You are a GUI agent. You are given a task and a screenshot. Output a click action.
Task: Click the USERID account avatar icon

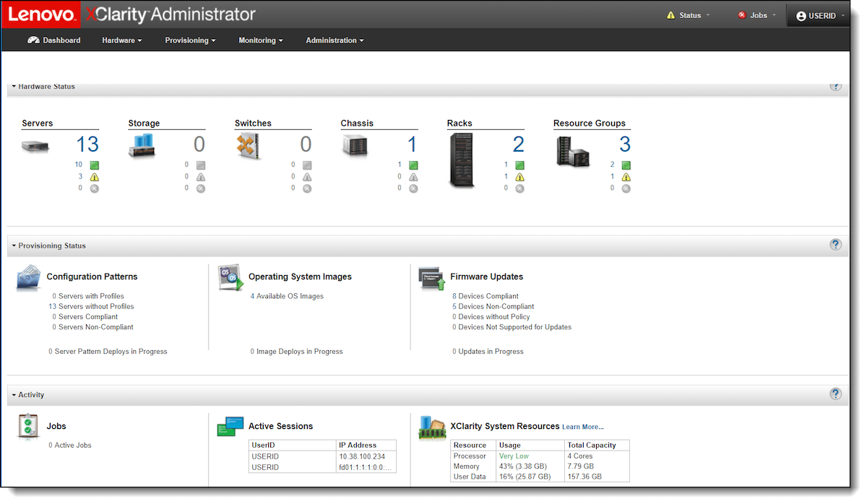pyautogui.click(x=801, y=15)
